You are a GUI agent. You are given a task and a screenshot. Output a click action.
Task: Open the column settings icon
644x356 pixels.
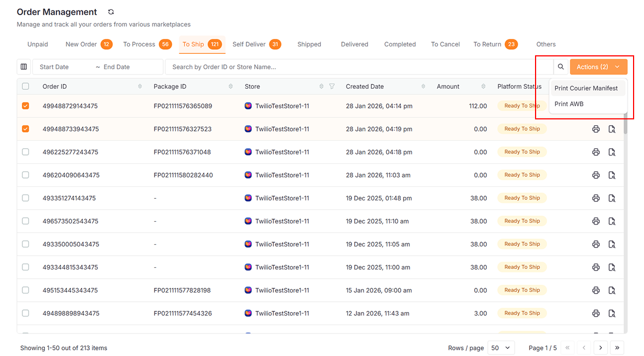(x=24, y=67)
